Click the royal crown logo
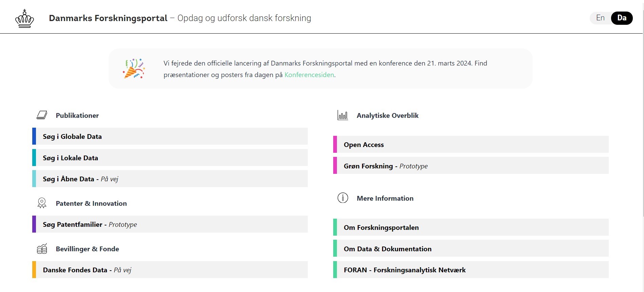The image size is (644, 292). (24, 19)
